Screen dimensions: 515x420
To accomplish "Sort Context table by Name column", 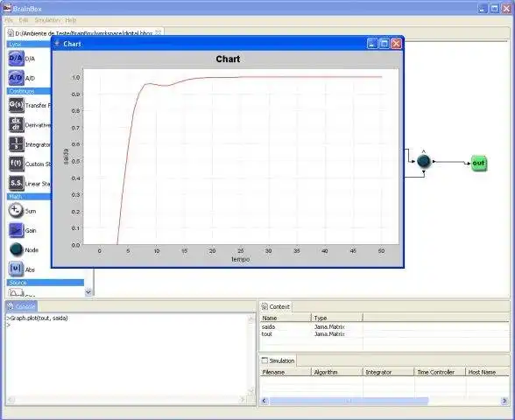I will [x=286, y=318].
